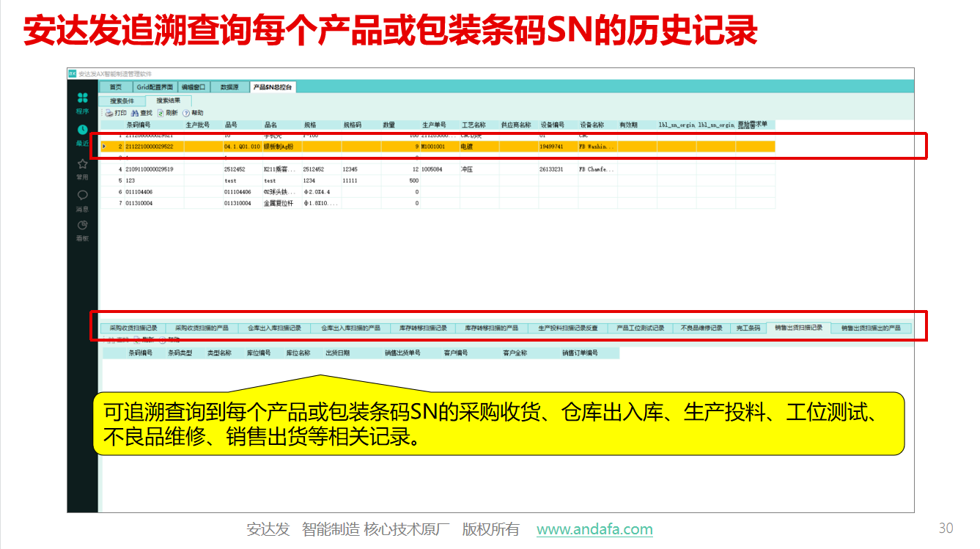The width and height of the screenshot is (980, 549).
Task: Click the 供应商名称 column header
Action: pyautogui.click(x=519, y=125)
